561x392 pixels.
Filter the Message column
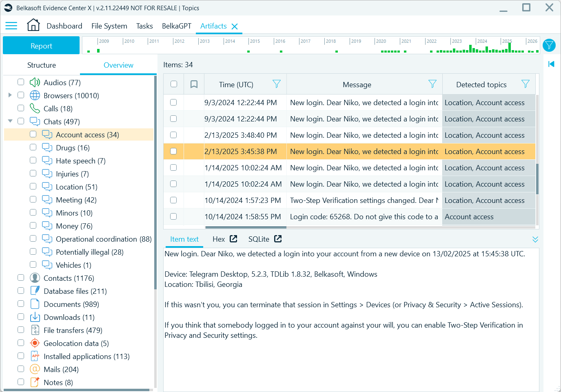point(432,84)
